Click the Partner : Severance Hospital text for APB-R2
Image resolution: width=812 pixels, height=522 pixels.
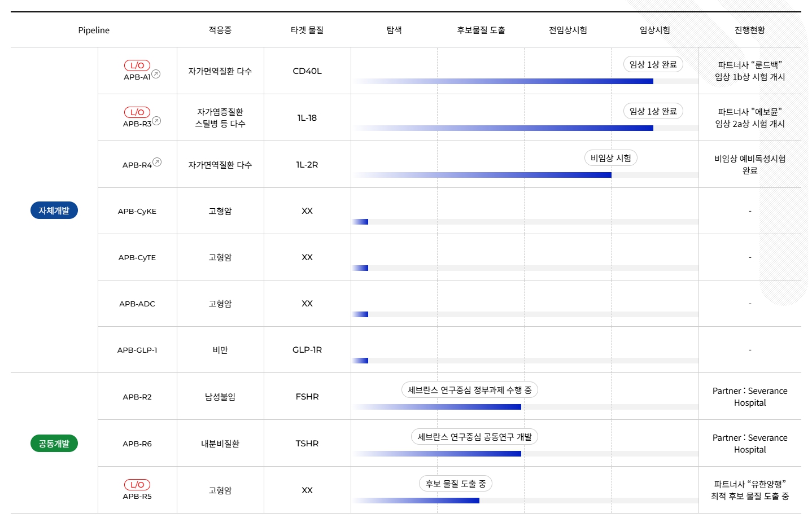tap(750, 397)
